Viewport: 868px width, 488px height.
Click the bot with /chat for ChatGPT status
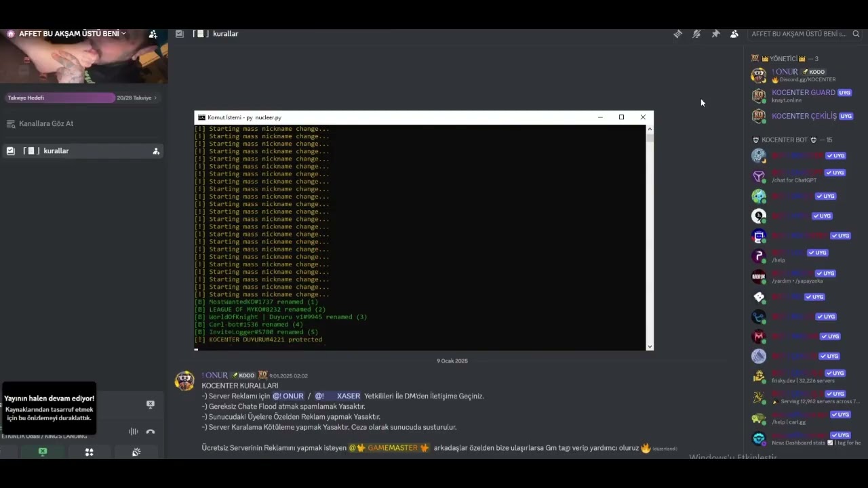[805, 176]
